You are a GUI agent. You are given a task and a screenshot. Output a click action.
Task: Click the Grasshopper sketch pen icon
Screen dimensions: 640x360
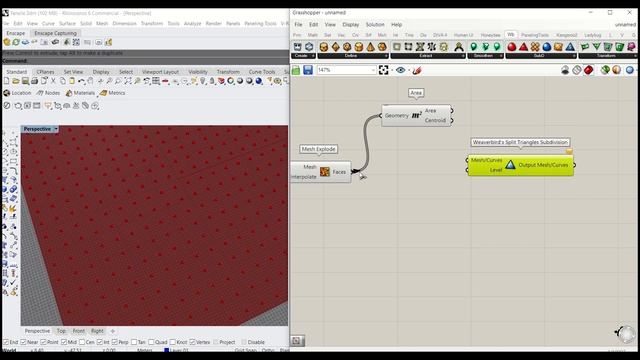[417, 70]
